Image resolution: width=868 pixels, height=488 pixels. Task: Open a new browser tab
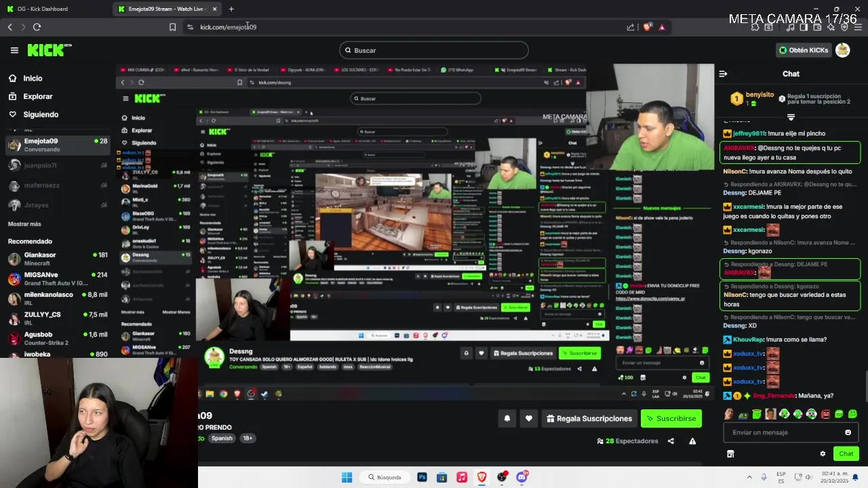231,9
